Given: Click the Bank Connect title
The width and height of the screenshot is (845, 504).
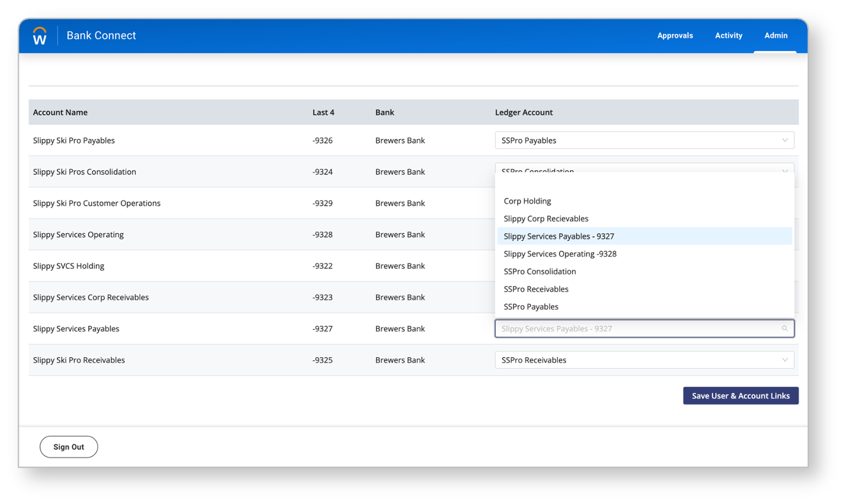Looking at the screenshot, I should 101,36.
